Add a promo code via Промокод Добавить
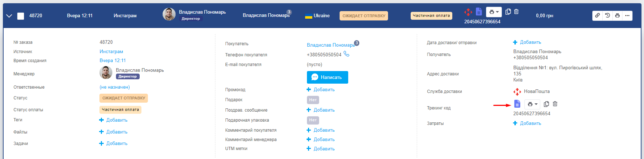Image resolution: width=644 pixels, height=159 pixels. pos(321,90)
